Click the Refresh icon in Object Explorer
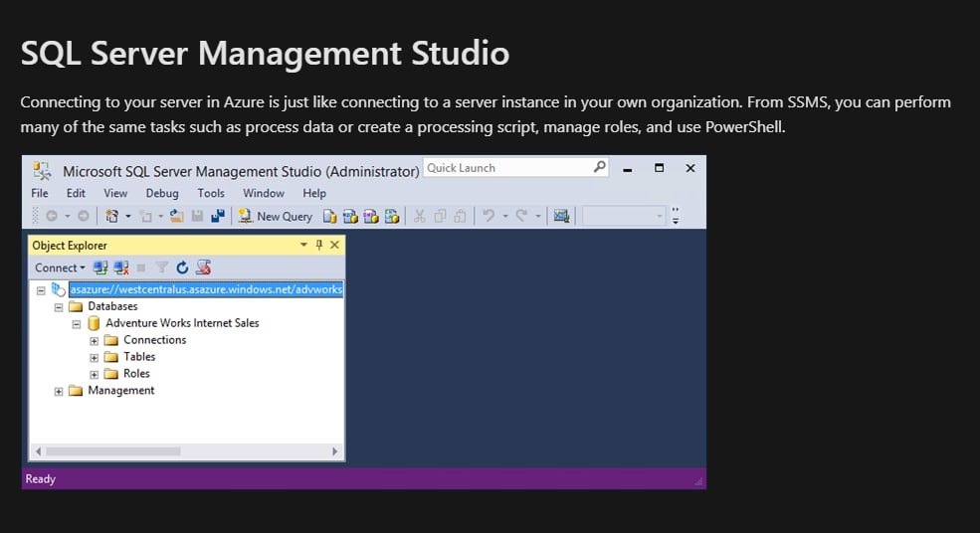This screenshot has width=980, height=533. (182, 268)
